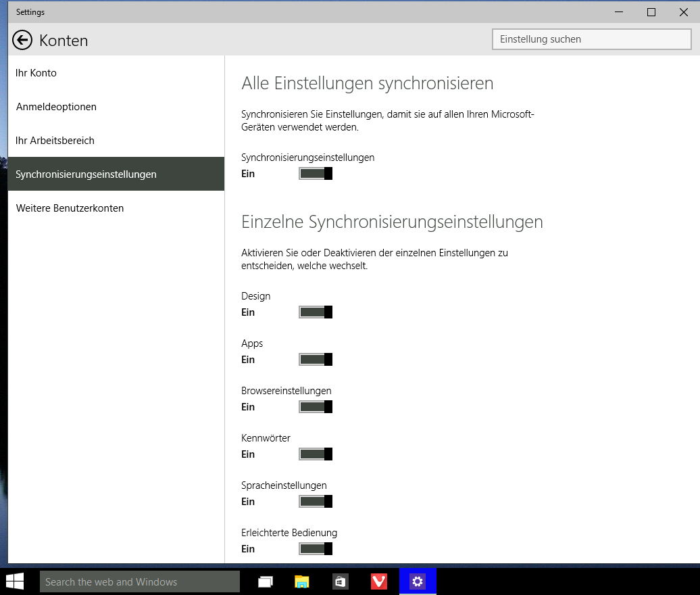Viewport: 700px width, 595px height.
Task: Click the Alle Einstellungen synchronisieren heading
Action: click(368, 84)
